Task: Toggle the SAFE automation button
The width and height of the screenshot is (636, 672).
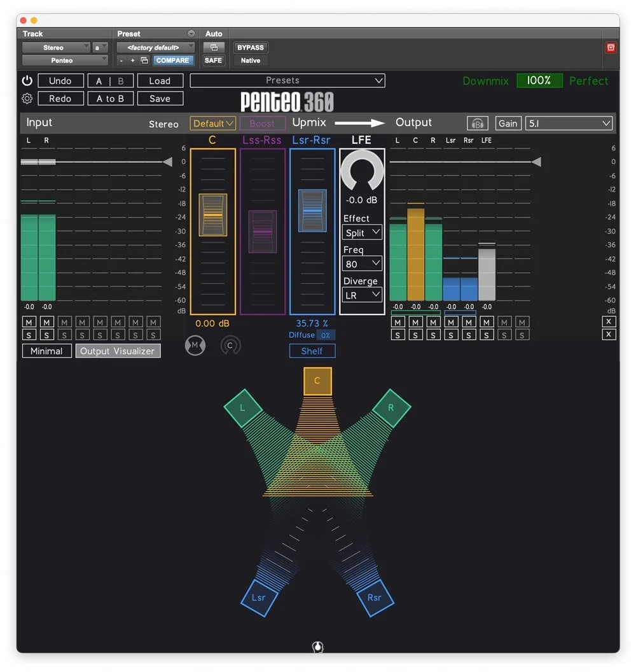Action: tap(213, 60)
